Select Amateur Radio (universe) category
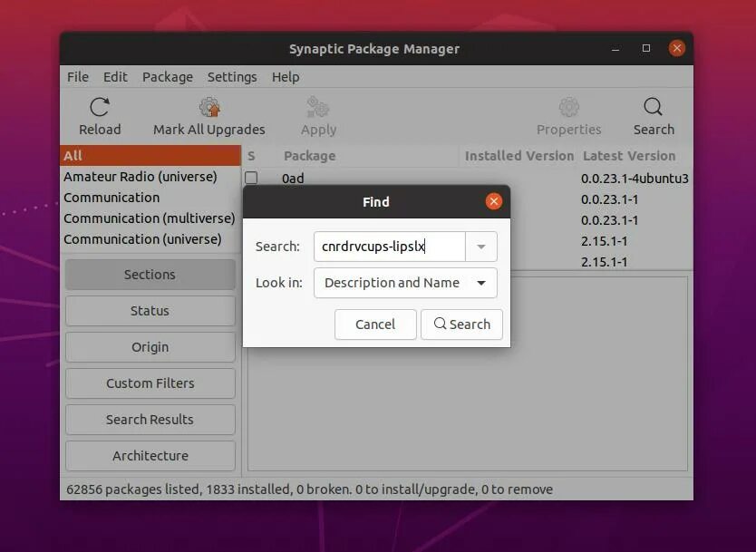Image resolution: width=756 pixels, height=552 pixels. (150, 177)
